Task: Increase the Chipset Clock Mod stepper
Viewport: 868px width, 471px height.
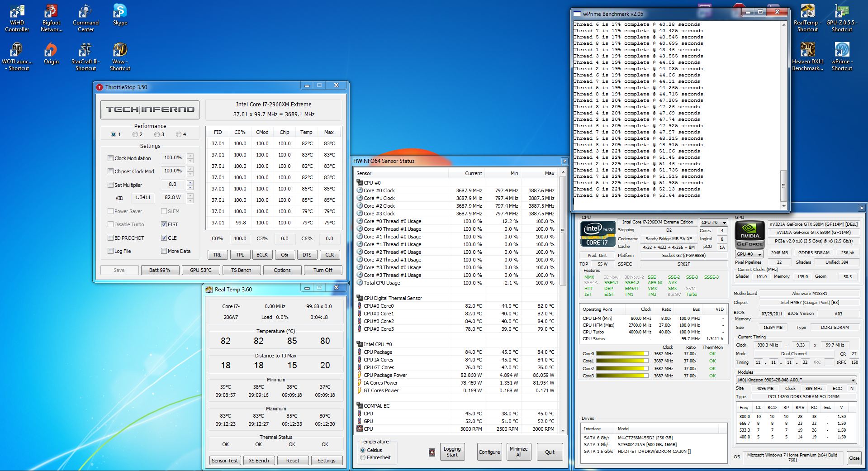Action: [190, 169]
